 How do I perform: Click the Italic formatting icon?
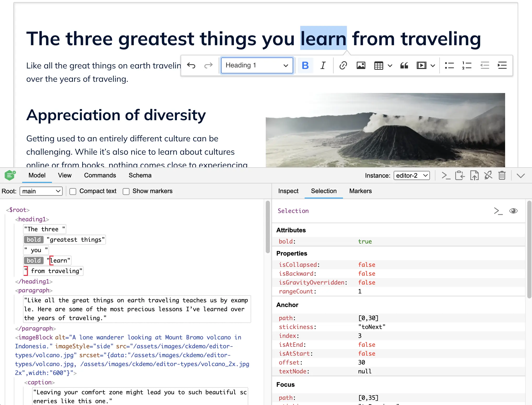[x=323, y=65]
